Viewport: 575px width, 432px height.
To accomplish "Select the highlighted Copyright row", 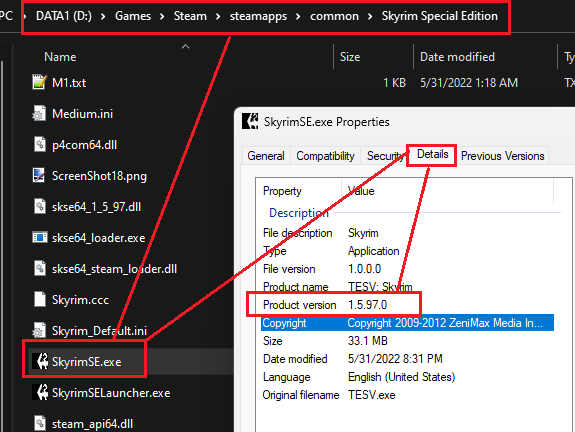I will tap(407, 323).
